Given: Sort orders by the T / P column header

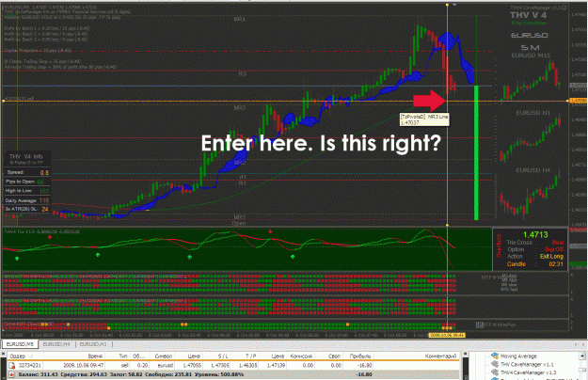Looking at the screenshot, I should click(x=245, y=356).
